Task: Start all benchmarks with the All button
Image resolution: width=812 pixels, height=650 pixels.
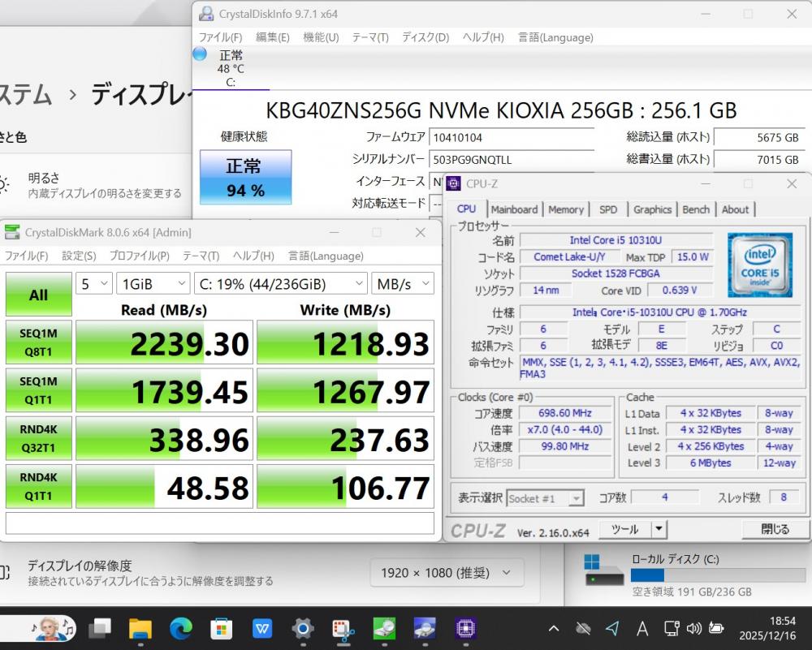Action: point(38,295)
